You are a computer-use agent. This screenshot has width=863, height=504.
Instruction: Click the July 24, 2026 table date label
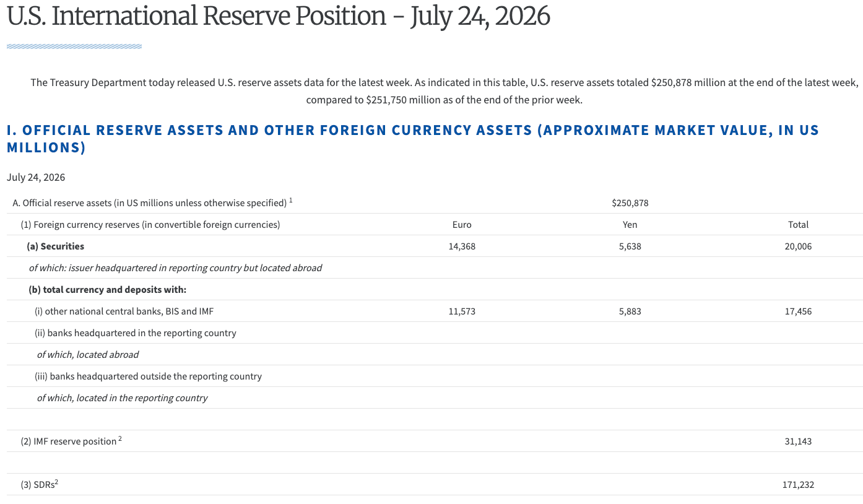(x=36, y=178)
